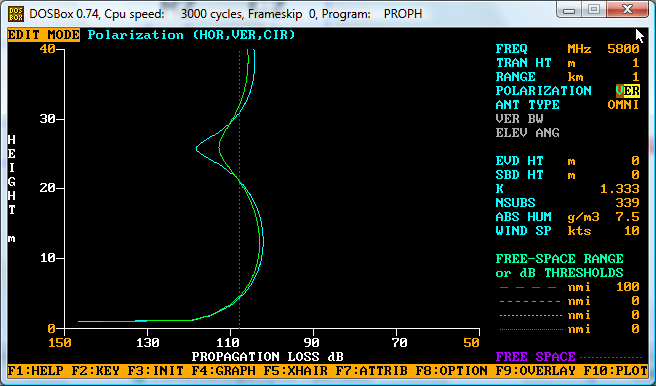This screenshot has width=656, height=386.
Task: Select the POLARIZATION value VER field
Action: point(628,91)
